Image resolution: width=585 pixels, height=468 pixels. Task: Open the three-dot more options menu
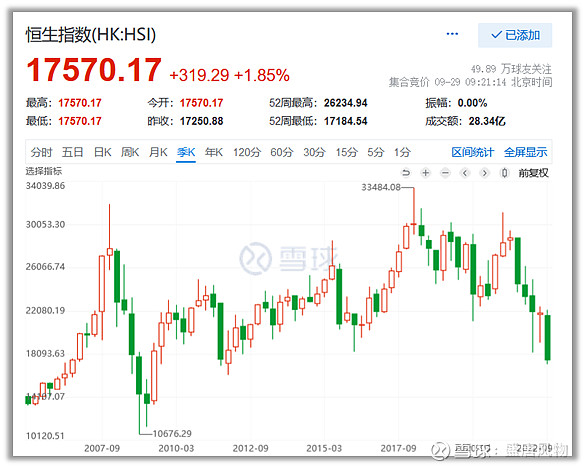point(452,34)
